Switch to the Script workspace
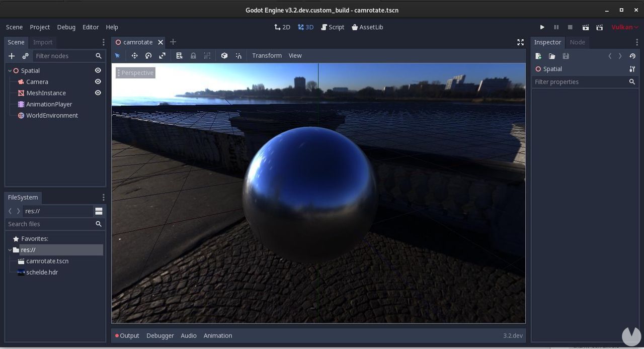This screenshot has width=644, height=349. click(333, 27)
